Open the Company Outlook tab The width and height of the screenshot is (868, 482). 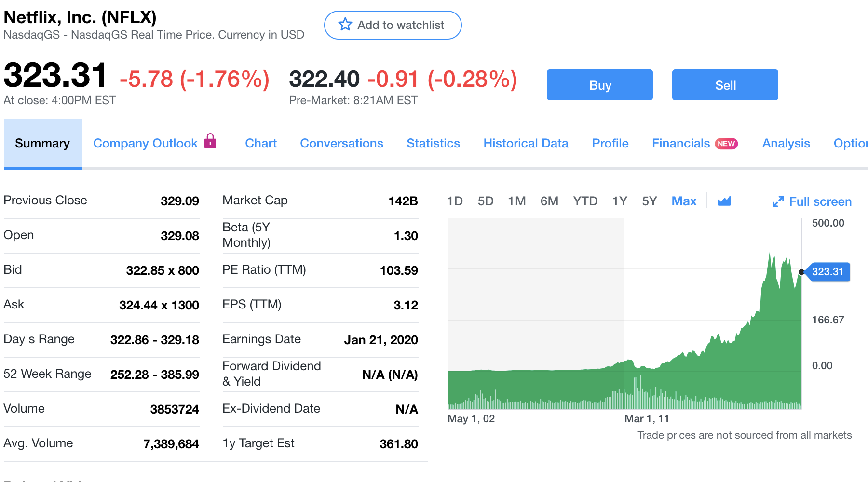(145, 144)
